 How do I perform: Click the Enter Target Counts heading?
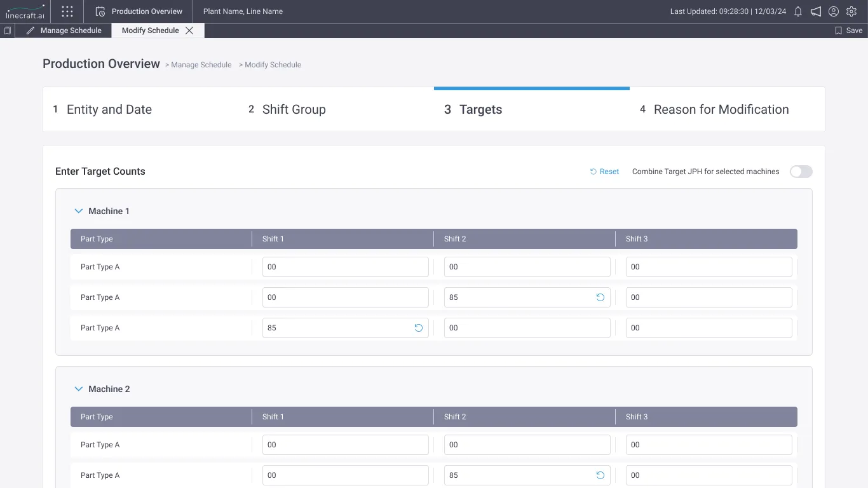click(x=100, y=172)
